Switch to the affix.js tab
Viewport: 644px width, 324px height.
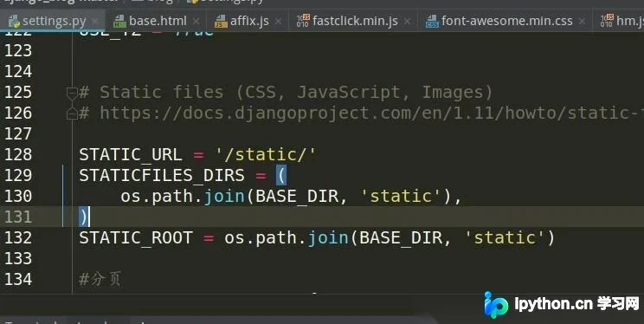pos(248,21)
